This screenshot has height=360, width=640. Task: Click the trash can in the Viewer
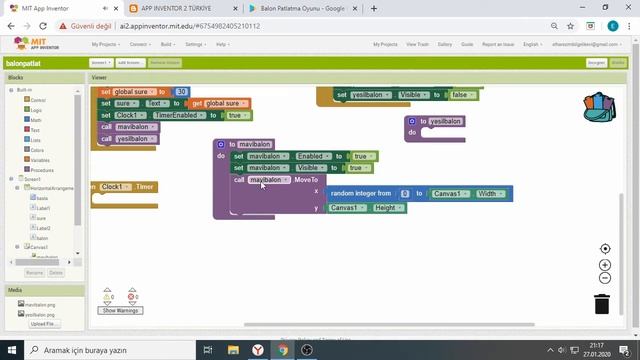[x=602, y=304]
